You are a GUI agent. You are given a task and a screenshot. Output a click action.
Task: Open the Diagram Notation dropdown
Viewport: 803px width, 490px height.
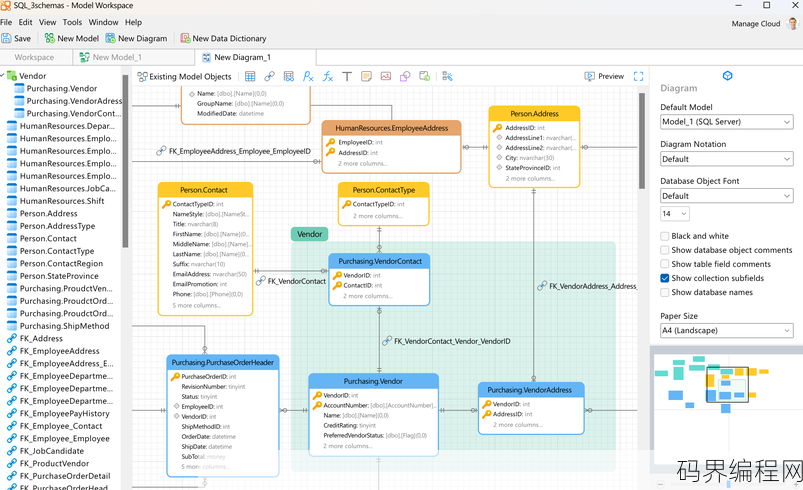727,159
